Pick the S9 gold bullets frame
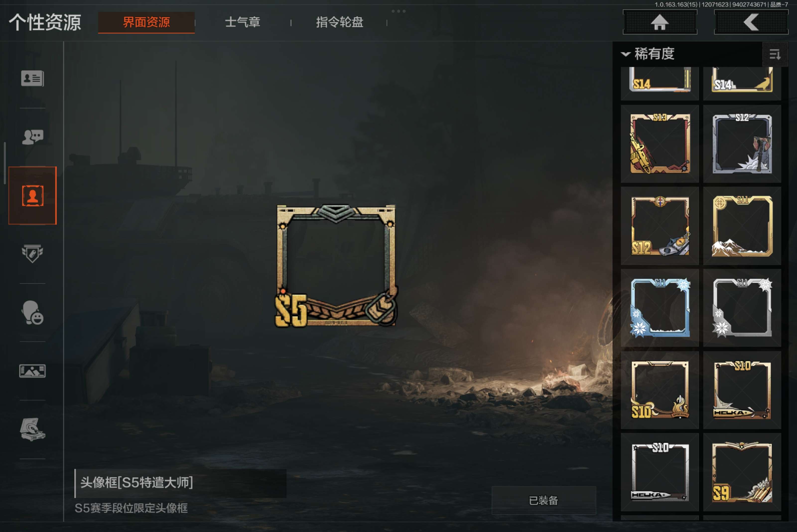 [742, 472]
